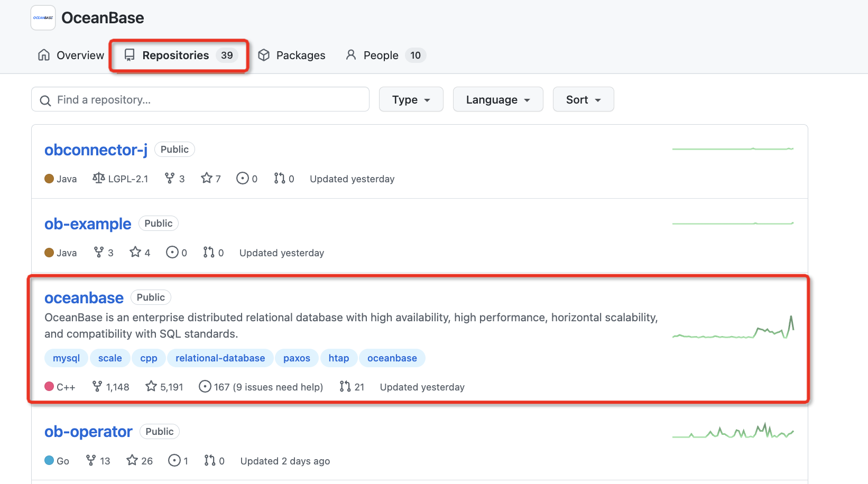Click pull requests icon on oceanbase repo

(x=345, y=386)
